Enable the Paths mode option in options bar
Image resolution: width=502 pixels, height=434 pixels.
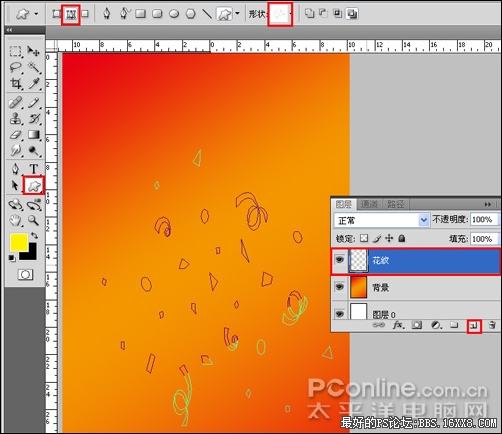tap(71, 14)
